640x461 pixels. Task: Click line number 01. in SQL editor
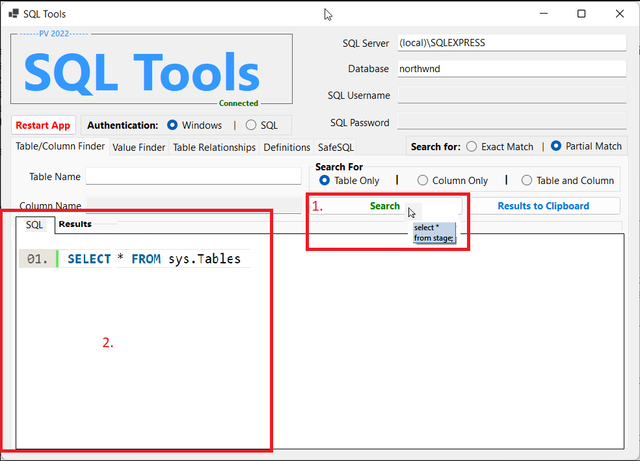tap(37, 259)
